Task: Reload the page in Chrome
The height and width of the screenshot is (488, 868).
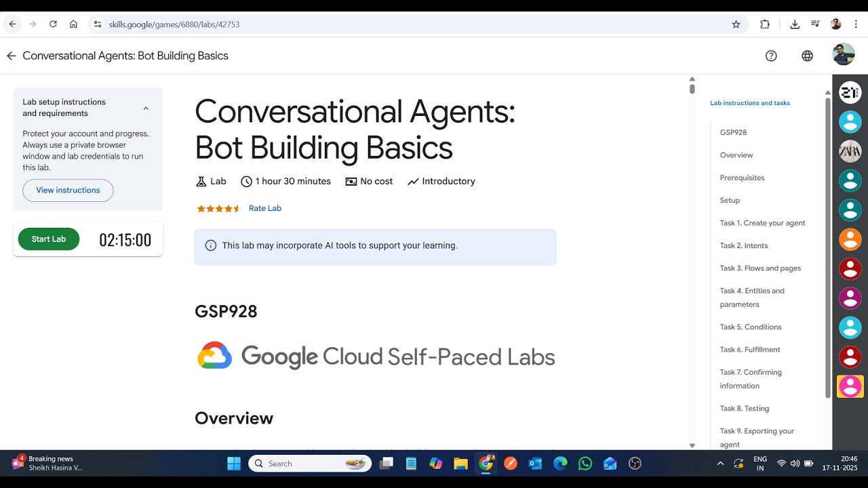Action: [53, 24]
